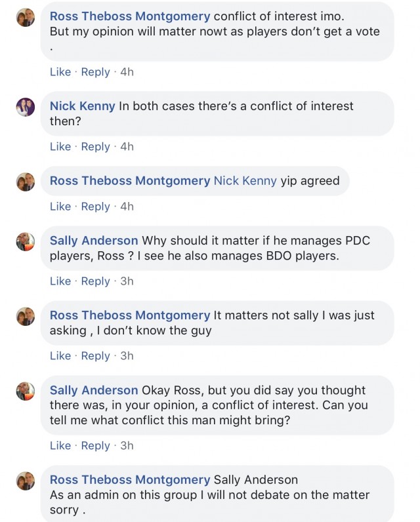
Task: Reply to Nick Kenny's comment
Action: [x=95, y=147]
